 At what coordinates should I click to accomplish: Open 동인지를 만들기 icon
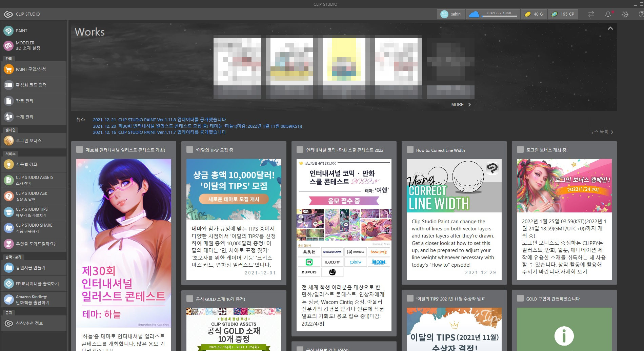click(8, 268)
